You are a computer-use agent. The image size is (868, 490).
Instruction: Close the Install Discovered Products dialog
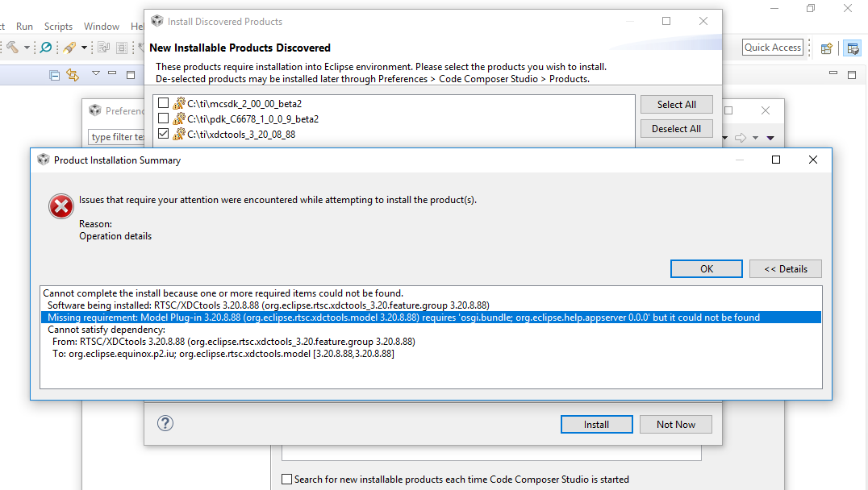[703, 21]
